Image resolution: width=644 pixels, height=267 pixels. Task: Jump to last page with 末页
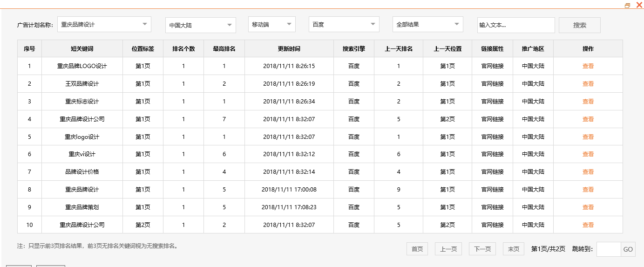514,249
